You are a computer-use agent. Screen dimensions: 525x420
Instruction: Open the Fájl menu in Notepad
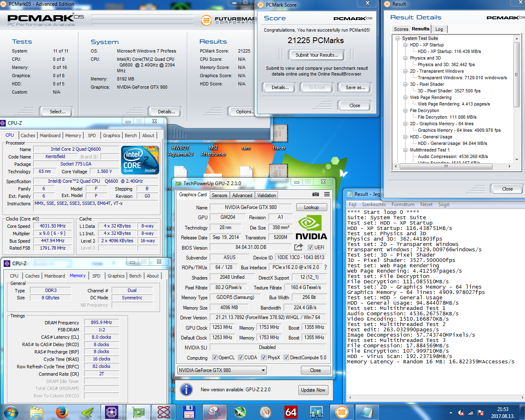coord(352,204)
